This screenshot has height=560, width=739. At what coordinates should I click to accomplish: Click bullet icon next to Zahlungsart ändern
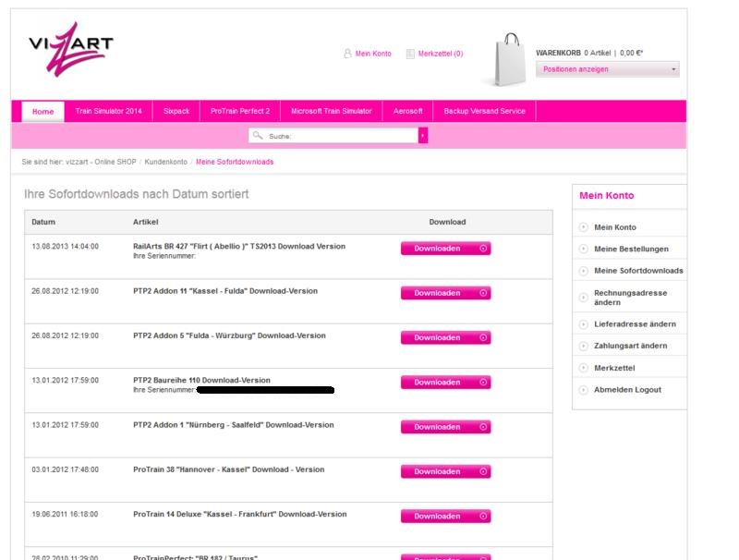click(583, 346)
